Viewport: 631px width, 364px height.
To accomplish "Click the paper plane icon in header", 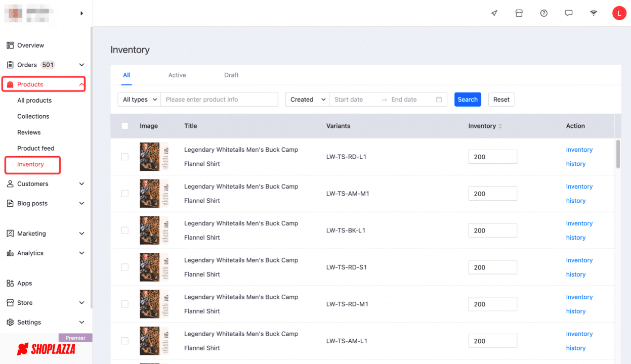I will [x=494, y=13].
